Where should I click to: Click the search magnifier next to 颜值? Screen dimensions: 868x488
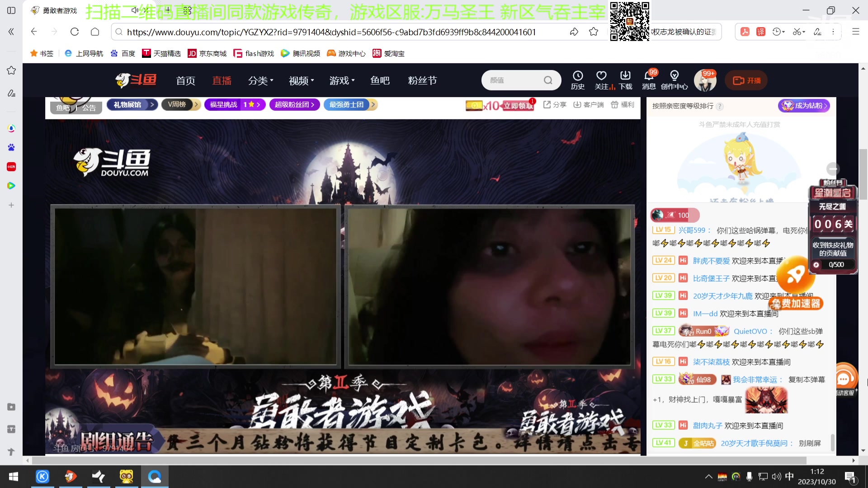click(548, 80)
